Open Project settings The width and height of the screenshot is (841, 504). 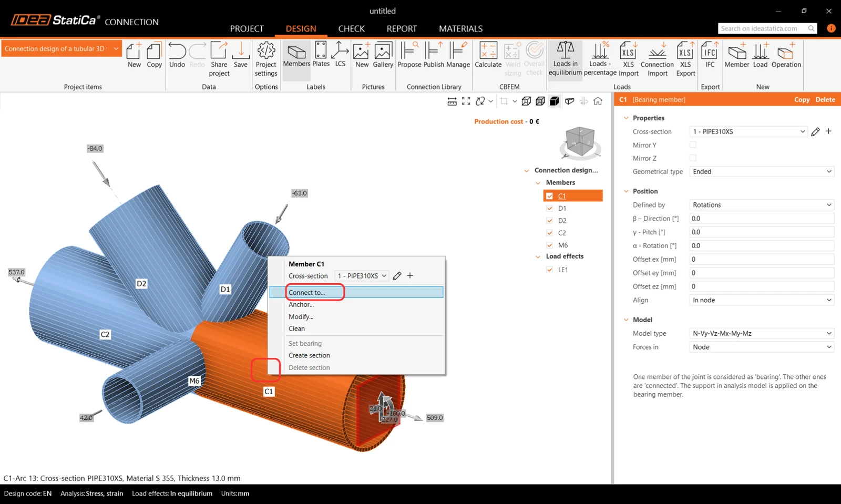tap(266, 59)
